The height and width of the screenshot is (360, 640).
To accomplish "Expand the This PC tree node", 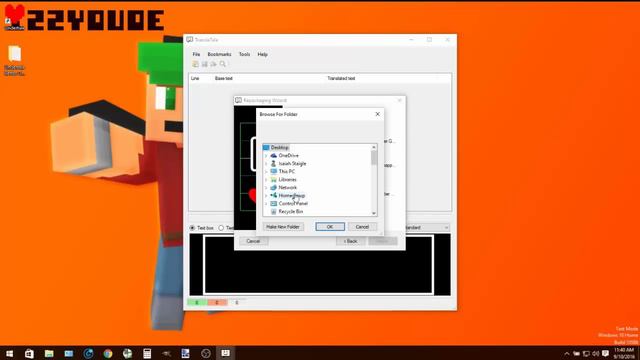I will 266,171.
